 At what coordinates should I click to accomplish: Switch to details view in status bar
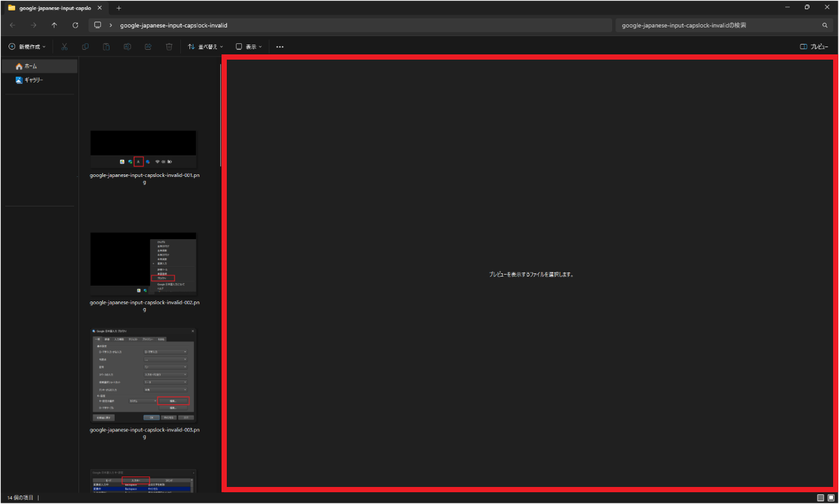click(821, 498)
